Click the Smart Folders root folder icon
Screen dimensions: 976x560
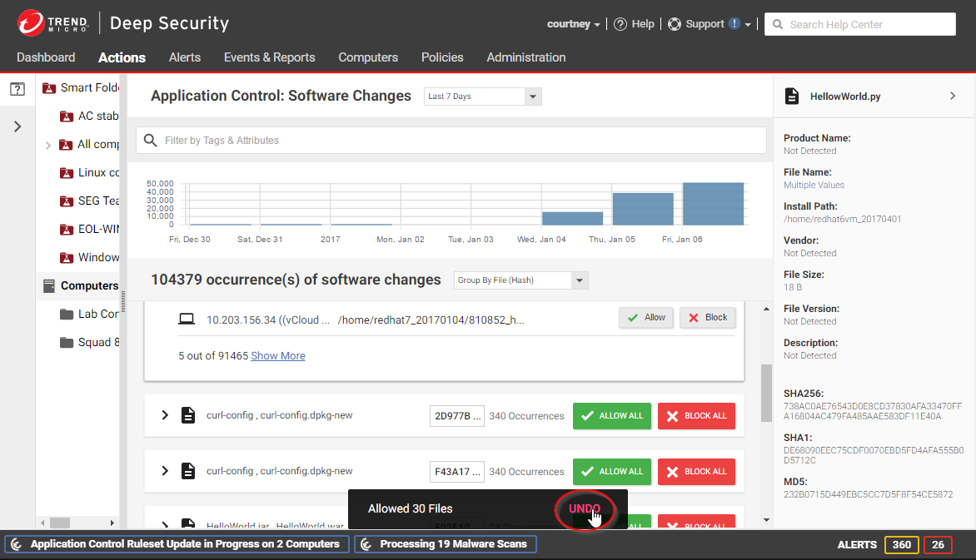tap(49, 87)
